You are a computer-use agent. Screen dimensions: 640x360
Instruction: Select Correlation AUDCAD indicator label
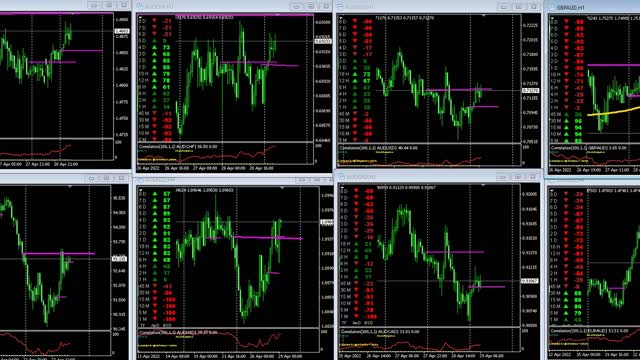coord(380,331)
